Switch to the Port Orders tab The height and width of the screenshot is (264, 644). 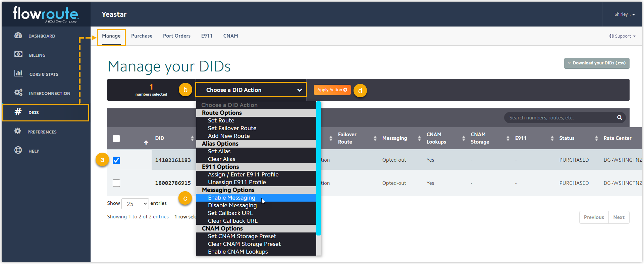176,36
